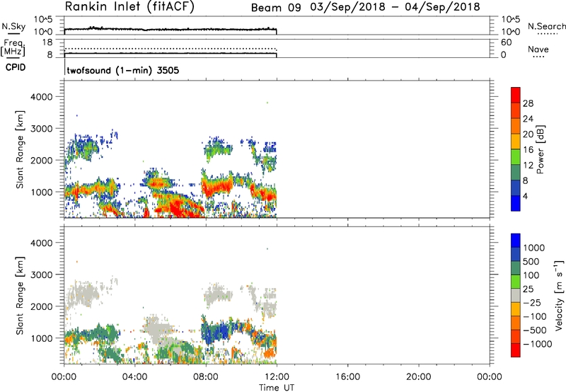This screenshot has width=566, height=392.
Task: Click the Rankin Inlet (fitACF) title
Action: [x=129, y=6]
